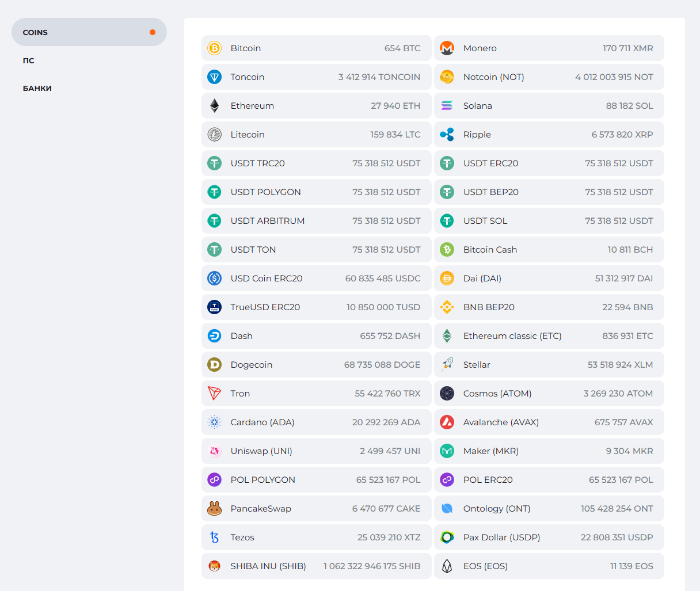The image size is (700, 591).
Task: Click the Avalanche (AVAX) icon
Action: pyautogui.click(x=447, y=422)
